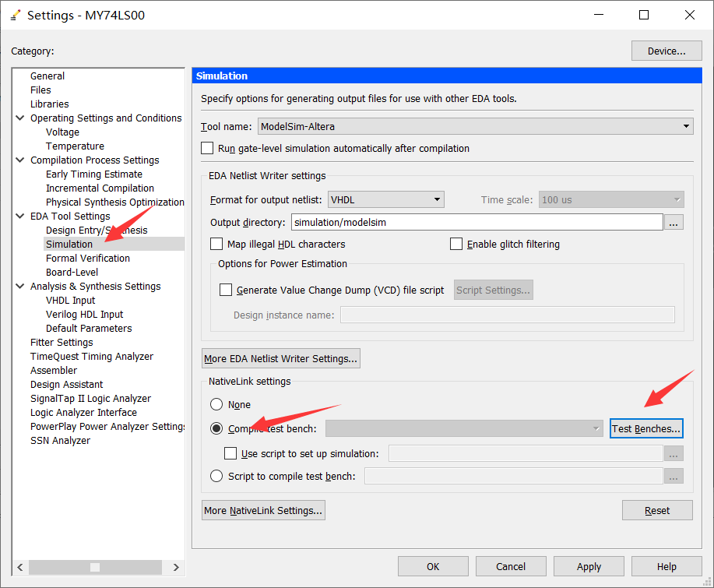Image resolution: width=714 pixels, height=588 pixels.
Task: Collapse Analysis & Synthesis Settings node
Action: point(20,286)
